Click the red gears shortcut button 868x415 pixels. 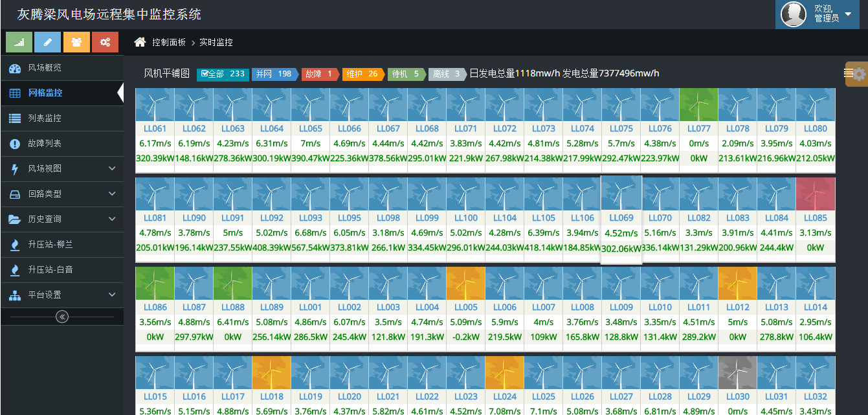point(105,42)
